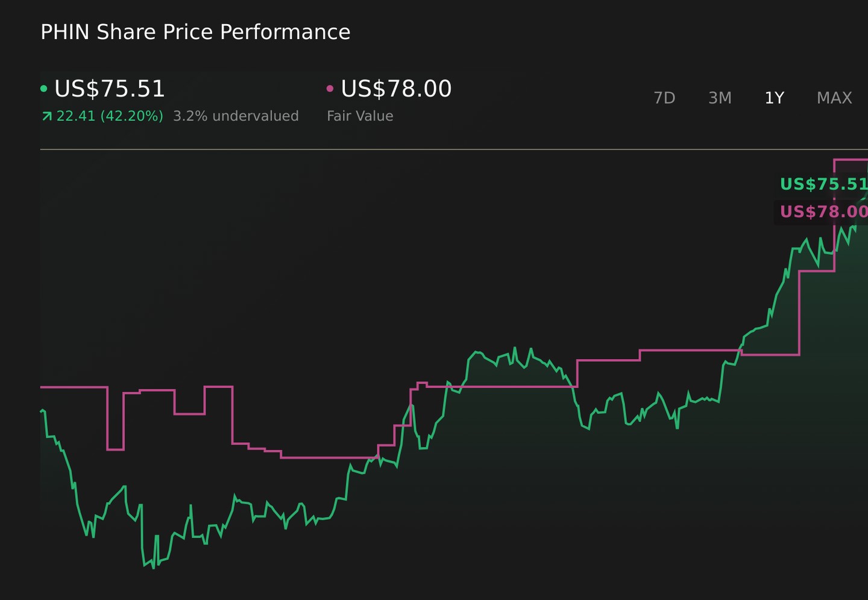
Task: Click the US$75.51 share price header
Action: pos(109,89)
